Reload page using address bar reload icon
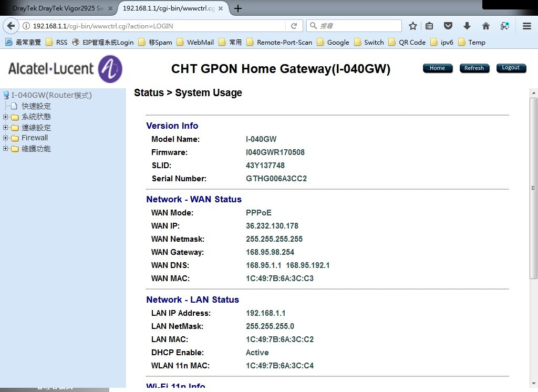Screen dimensions: 538x392 pyautogui.click(x=294, y=26)
